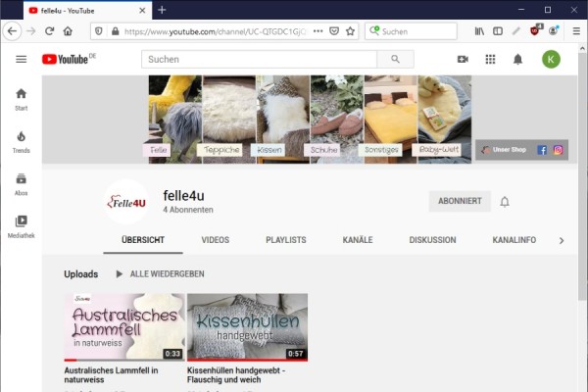Screen dimensions: 588x392
Task: Open Trends in the sidebar
Action: pyautogui.click(x=21, y=141)
